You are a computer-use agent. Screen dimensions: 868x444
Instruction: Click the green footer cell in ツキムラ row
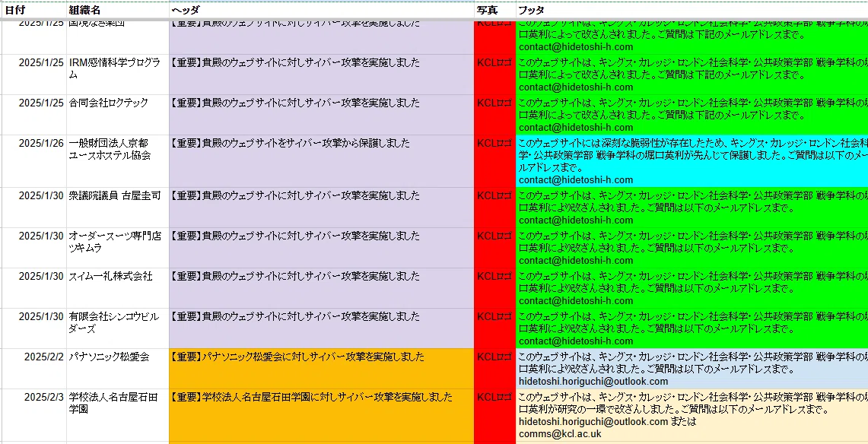(692, 249)
